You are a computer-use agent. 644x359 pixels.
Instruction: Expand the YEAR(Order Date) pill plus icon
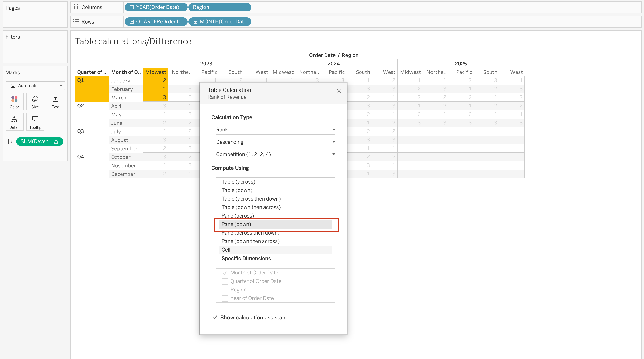coord(132,7)
